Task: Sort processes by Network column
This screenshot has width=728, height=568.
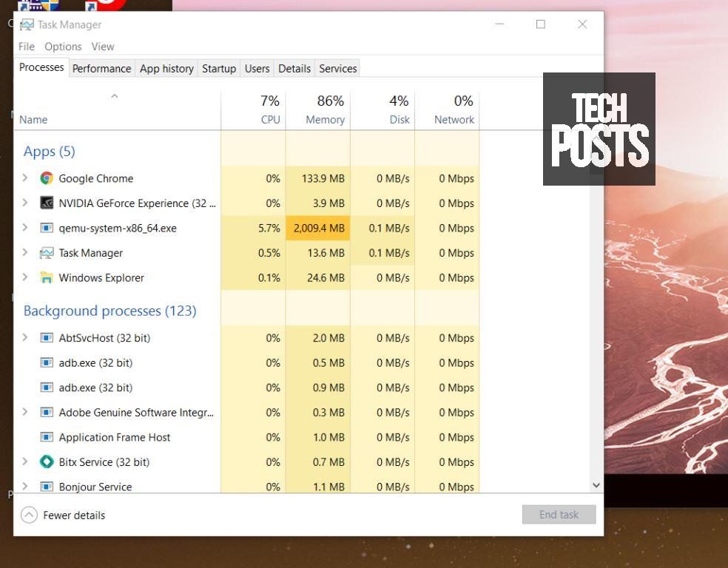Action: pos(447,112)
